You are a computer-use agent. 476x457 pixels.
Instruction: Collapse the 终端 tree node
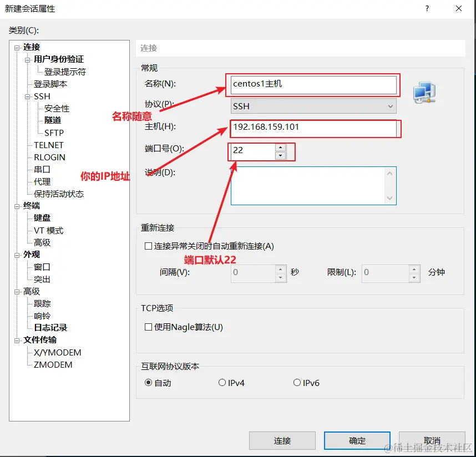[17, 206]
